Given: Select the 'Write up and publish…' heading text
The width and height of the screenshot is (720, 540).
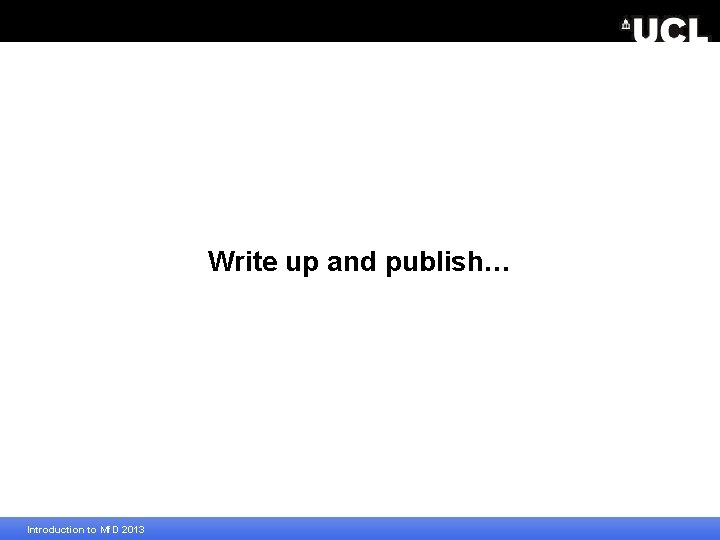Looking at the screenshot, I should pyautogui.click(x=359, y=262).
